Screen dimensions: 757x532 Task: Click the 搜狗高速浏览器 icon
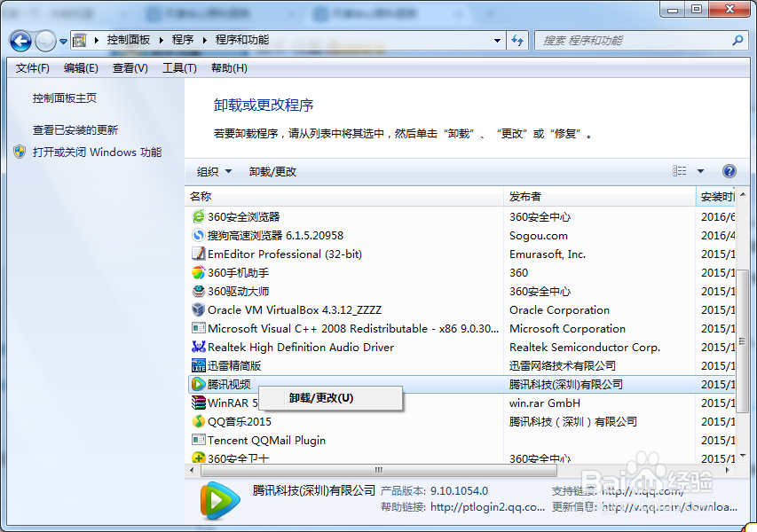(x=199, y=235)
